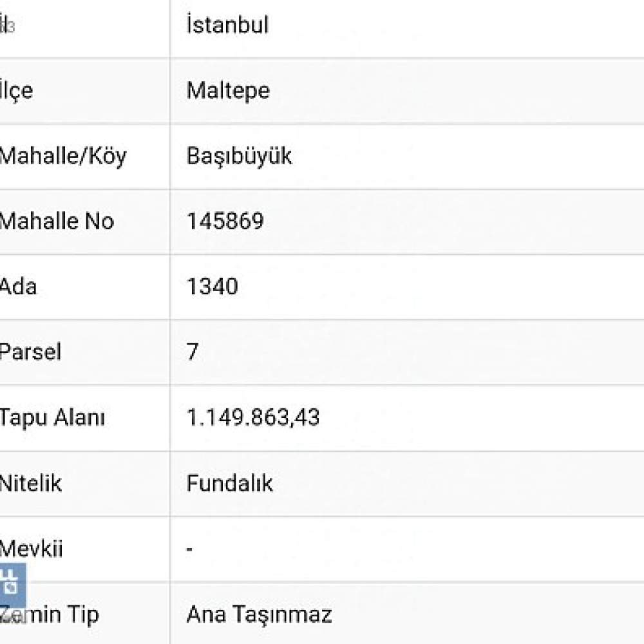The height and width of the screenshot is (644, 644).
Task: Click the İlçe row label
Action: coord(17,91)
